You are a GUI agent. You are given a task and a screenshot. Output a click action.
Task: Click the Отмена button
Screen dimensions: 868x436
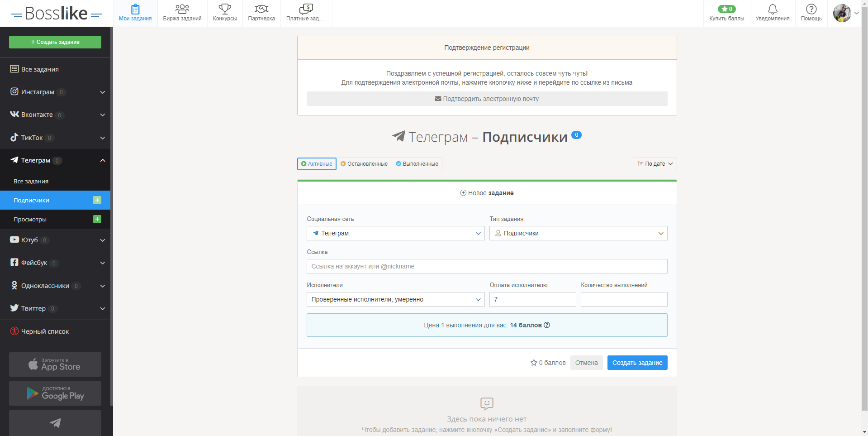(x=586, y=363)
